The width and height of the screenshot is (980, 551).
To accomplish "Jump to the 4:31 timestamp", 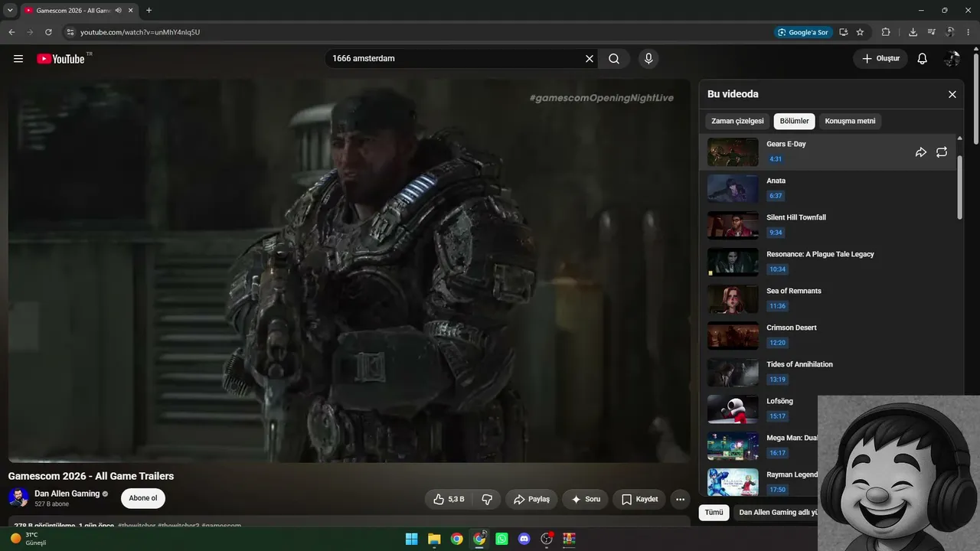I will [x=776, y=159].
